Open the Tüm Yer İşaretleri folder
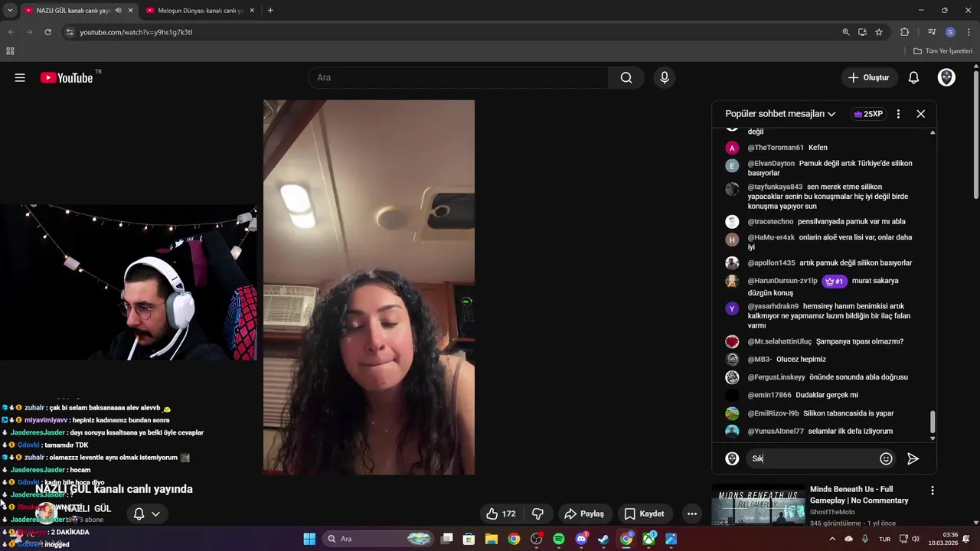Image resolution: width=980 pixels, height=551 pixels. [942, 51]
